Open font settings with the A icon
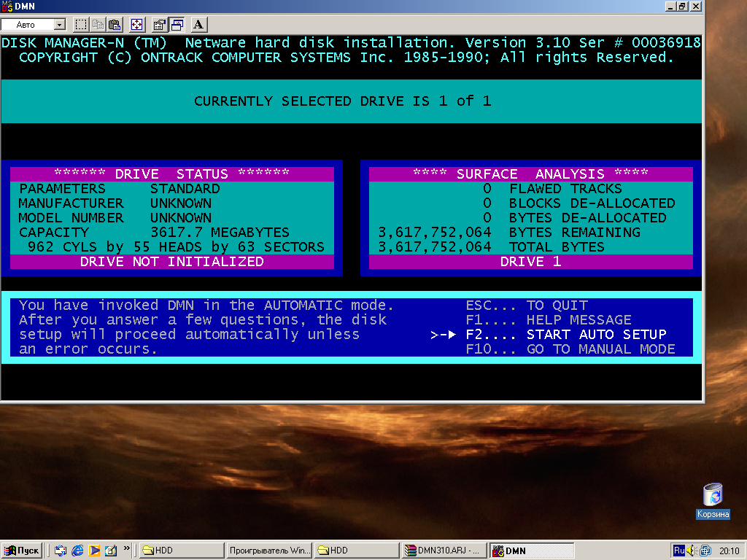The height and width of the screenshot is (560, 747). (199, 25)
